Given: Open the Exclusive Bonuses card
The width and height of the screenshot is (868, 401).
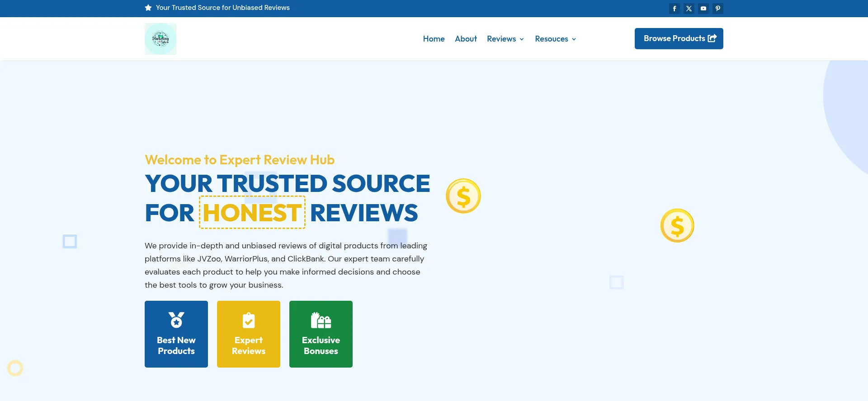Looking at the screenshot, I should [321, 334].
